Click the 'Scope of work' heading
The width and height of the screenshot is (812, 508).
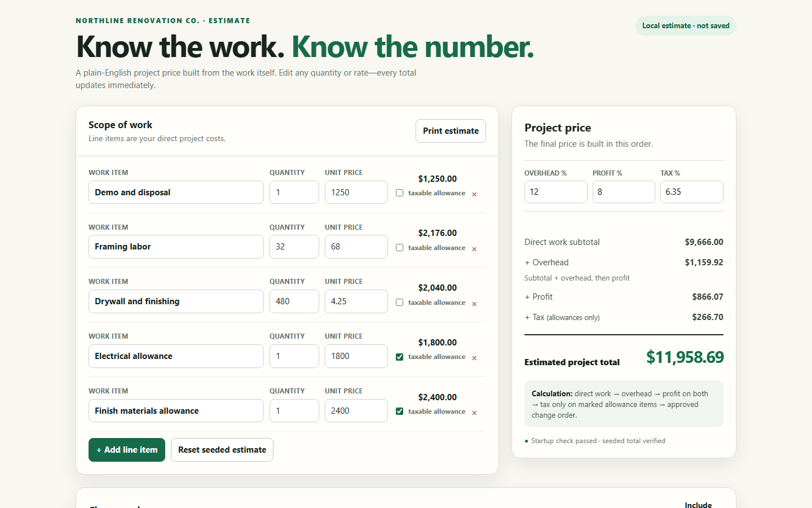tap(120, 125)
